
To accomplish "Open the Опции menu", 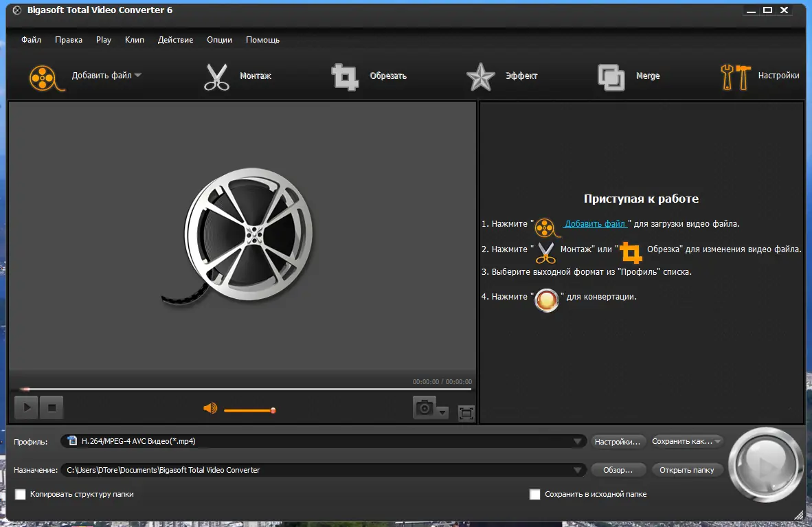I will point(219,39).
